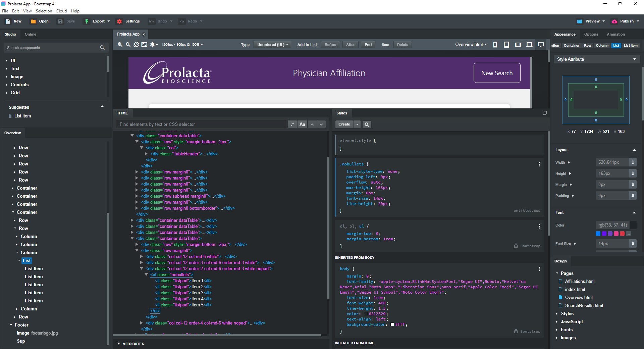Select the desktop monitor device size icon
The image size is (644, 349).
click(x=541, y=45)
